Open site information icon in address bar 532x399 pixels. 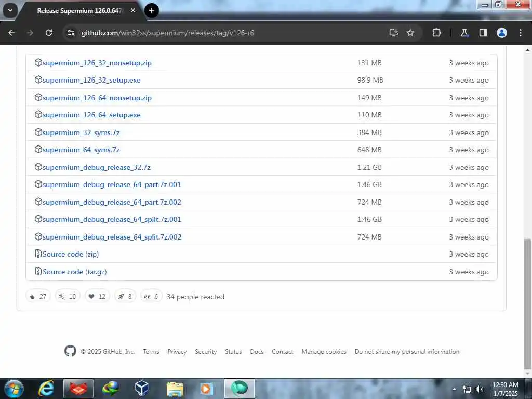point(71,33)
